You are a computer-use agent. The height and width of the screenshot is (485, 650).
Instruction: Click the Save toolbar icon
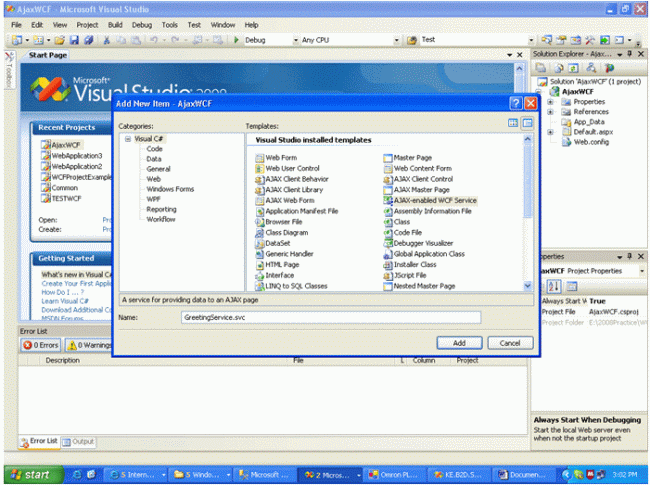74,40
